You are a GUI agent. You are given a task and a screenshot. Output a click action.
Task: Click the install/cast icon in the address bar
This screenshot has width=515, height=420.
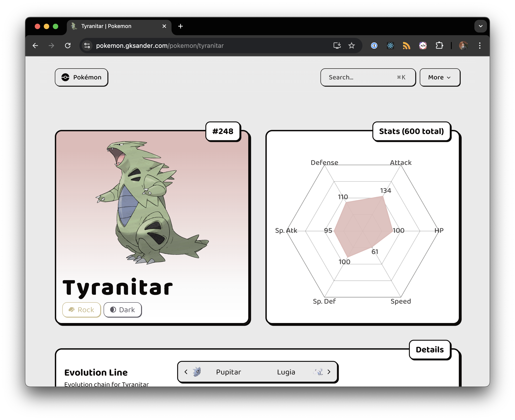[337, 46]
